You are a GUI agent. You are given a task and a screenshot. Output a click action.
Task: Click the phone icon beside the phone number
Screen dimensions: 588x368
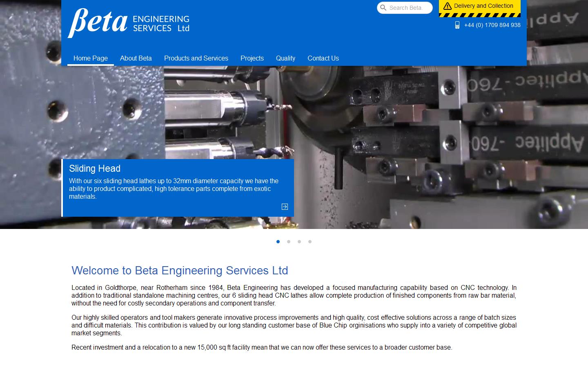click(457, 25)
